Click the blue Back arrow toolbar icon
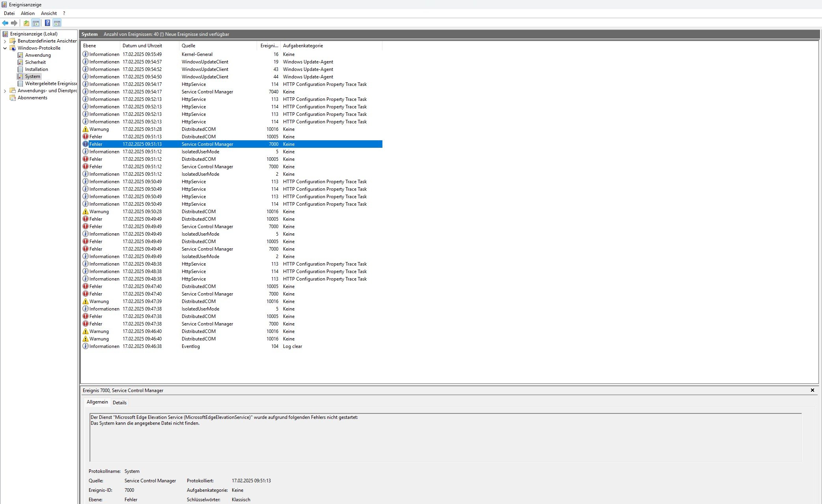Image resolution: width=822 pixels, height=504 pixels. pos(5,23)
